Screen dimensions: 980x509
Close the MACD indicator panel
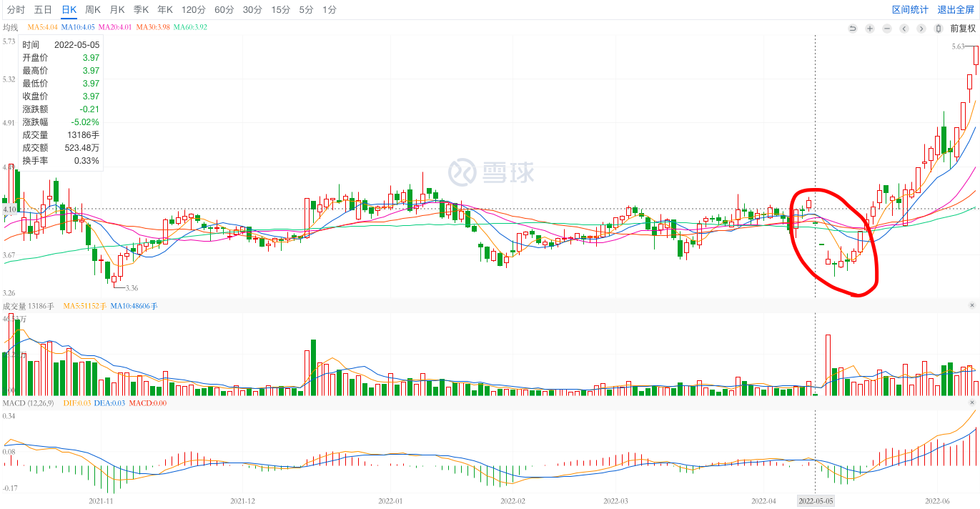[972, 404]
